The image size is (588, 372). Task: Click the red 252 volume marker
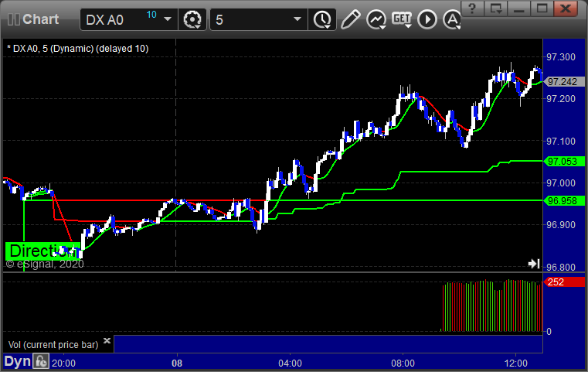click(x=564, y=282)
